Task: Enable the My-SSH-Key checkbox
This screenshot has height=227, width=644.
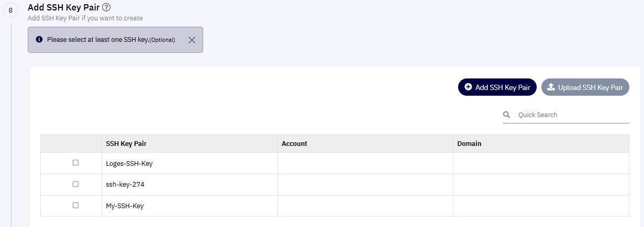Action: pos(75,206)
